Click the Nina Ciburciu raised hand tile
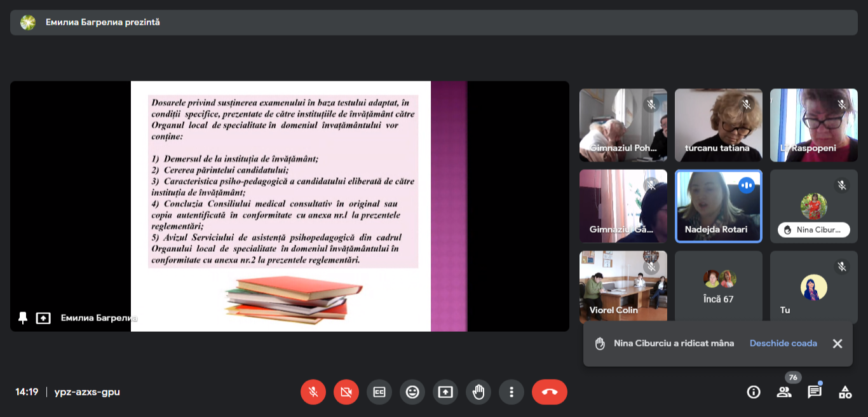Image resolution: width=868 pixels, height=417 pixels. click(x=813, y=206)
